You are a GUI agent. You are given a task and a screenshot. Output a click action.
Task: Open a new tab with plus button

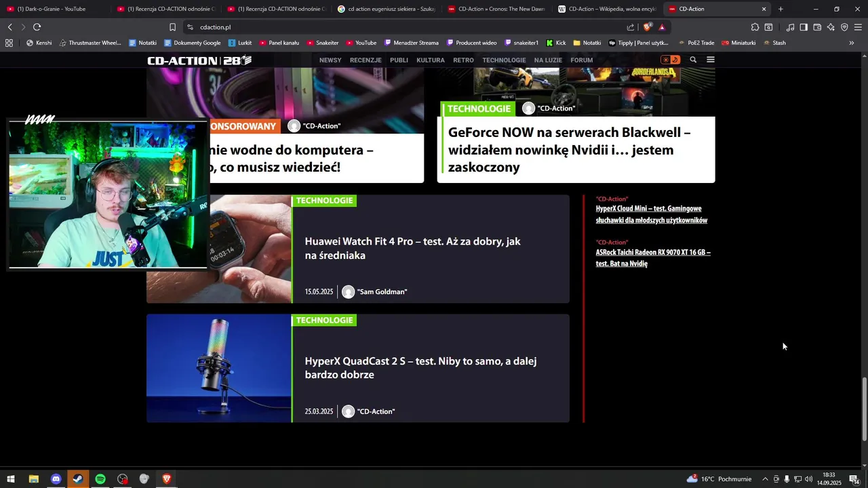781,9
